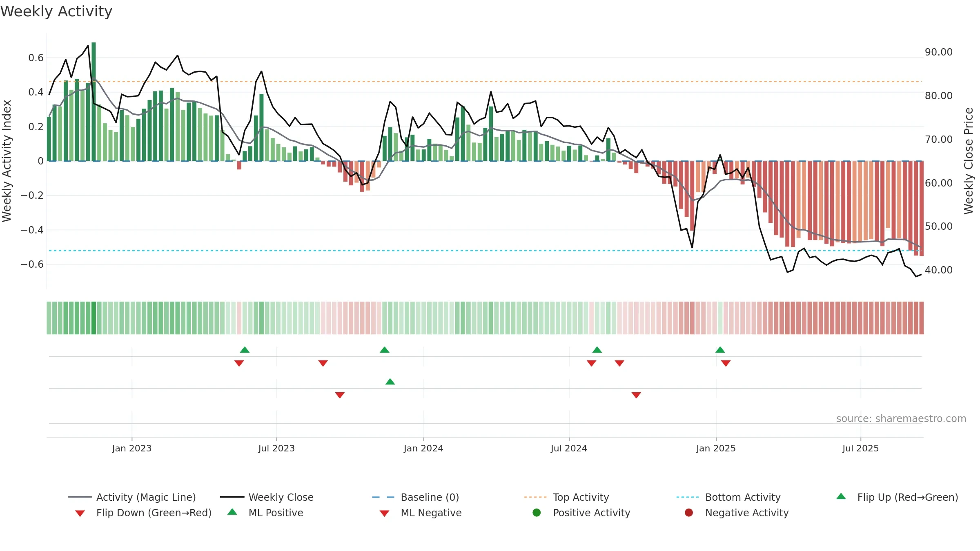Click the Weekly Activity chart title
980x551 pixels.
click(56, 11)
